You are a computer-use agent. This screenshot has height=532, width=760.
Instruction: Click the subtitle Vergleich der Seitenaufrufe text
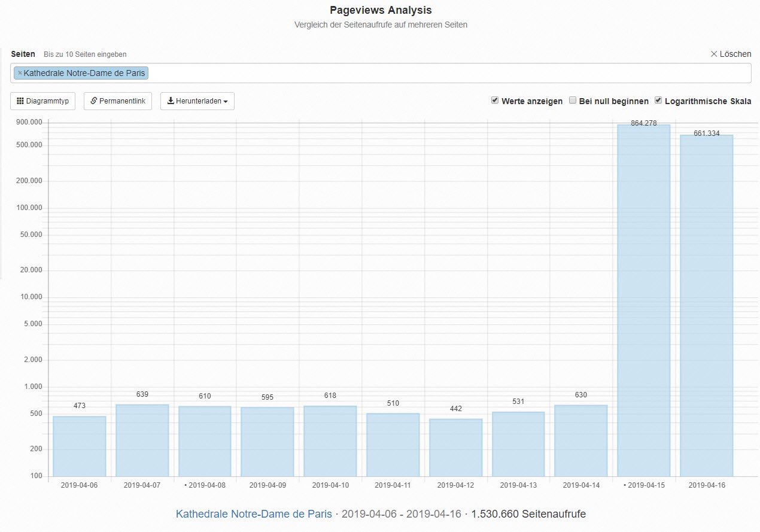tap(381, 25)
